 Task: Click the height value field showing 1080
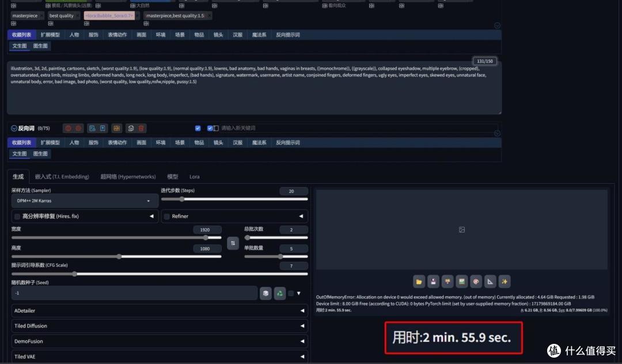pyautogui.click(x=207, y=249)
